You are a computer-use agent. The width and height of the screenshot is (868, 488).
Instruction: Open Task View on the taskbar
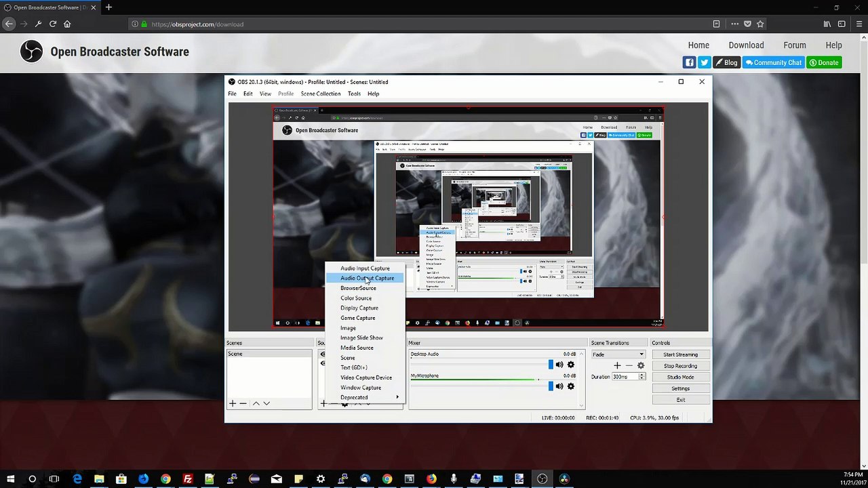point(54,479)
